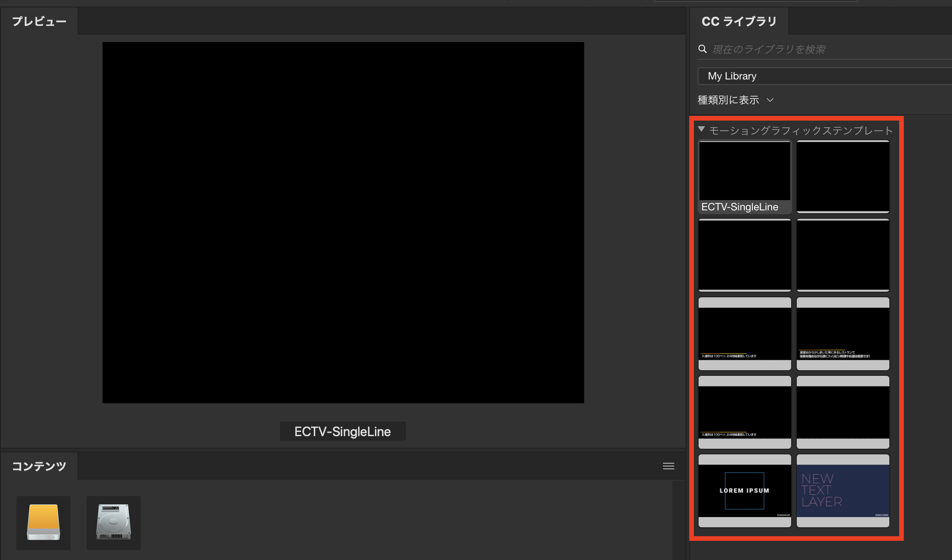This screenshot has height=560, width=952.
Task: Select the template with two-line Japanese caption
Action: point(843,333)
